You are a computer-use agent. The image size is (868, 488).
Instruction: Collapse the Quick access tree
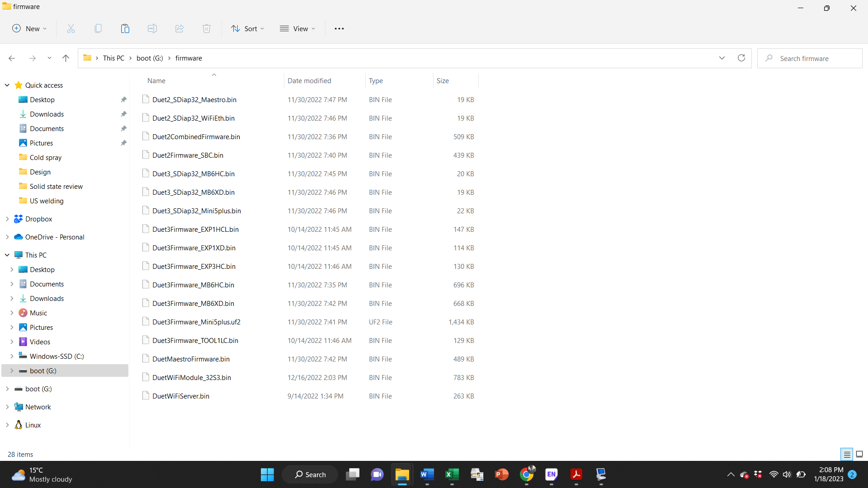7,85
